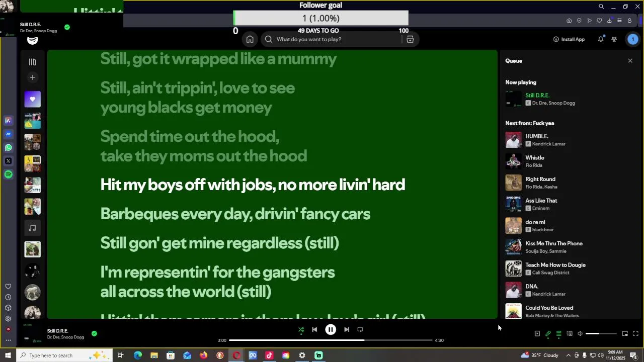Focus the 'What do you want to play?' search
Viewport: 644px width, 362px height.
[x=332, y=39]
